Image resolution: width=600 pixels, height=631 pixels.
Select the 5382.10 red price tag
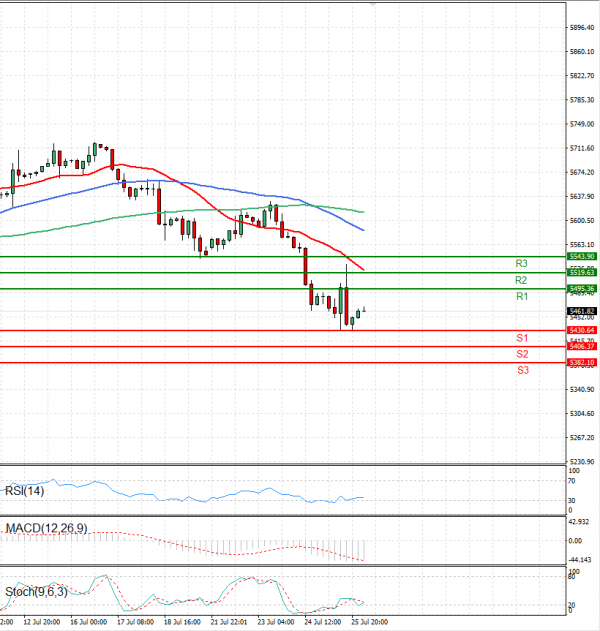(582, 363)
